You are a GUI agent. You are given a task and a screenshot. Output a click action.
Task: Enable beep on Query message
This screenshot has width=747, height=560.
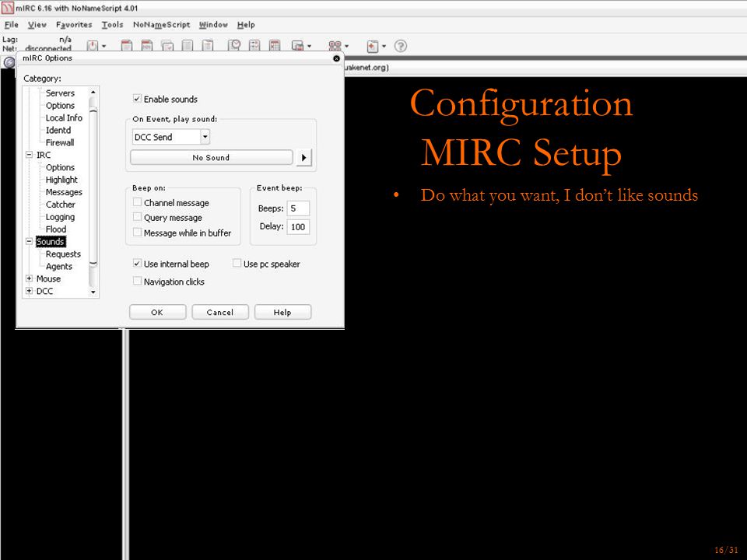coord(137,217)
